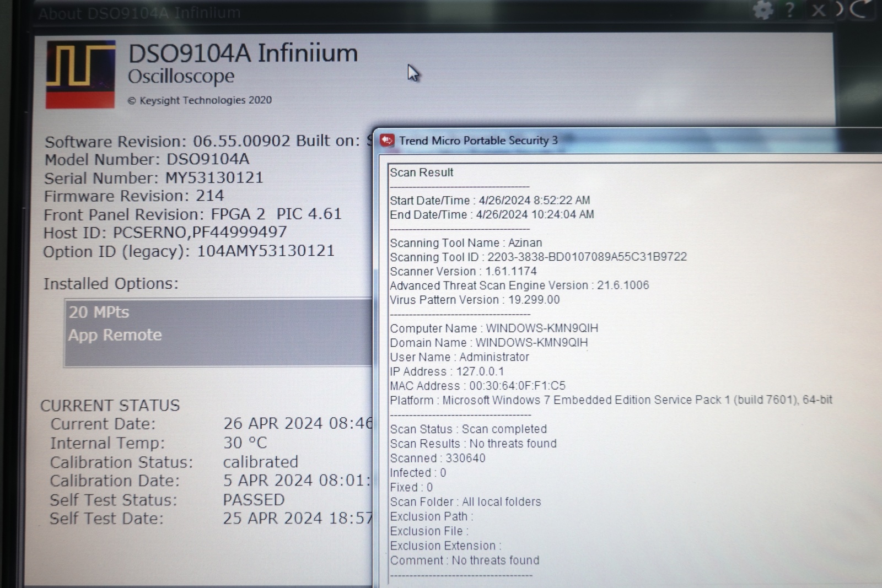This screenshot has width=882, height=588.
Task: Click Scanner Version 1.61.1174 line
Action: click(x=463, y=272)
